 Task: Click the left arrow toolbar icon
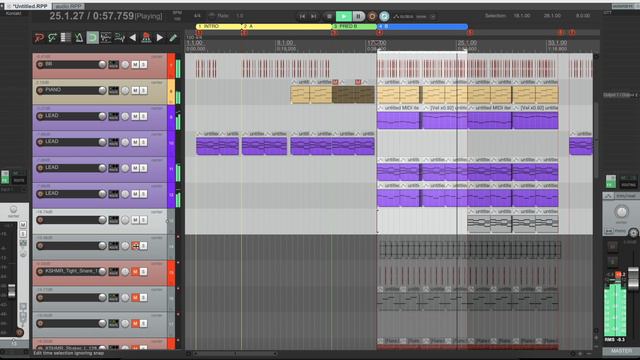133,38
